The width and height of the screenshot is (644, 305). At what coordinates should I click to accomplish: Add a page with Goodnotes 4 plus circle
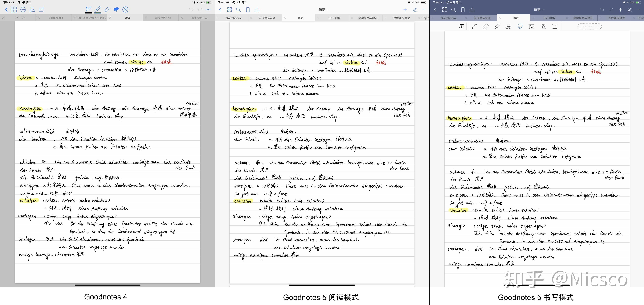tap(23, 9)
